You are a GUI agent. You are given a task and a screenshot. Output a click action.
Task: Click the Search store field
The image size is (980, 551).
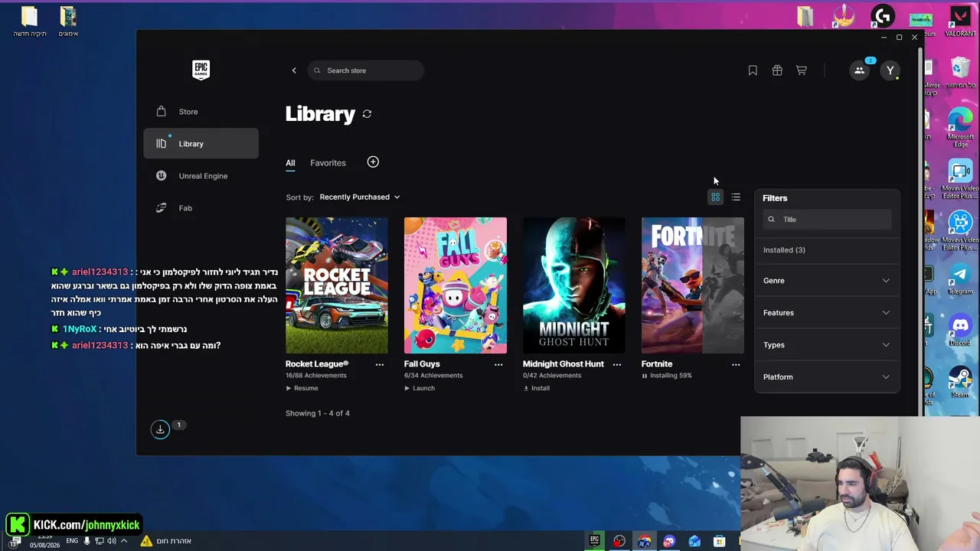366,70
